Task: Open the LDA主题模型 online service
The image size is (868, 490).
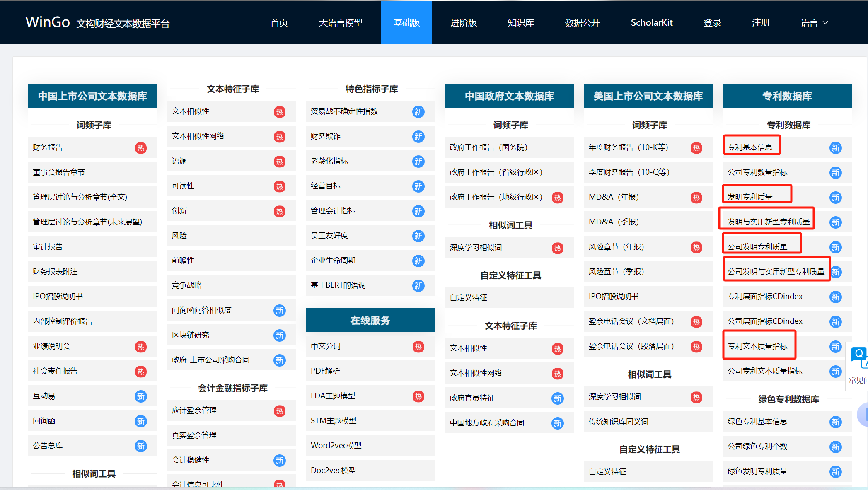Action: (333, 396)
